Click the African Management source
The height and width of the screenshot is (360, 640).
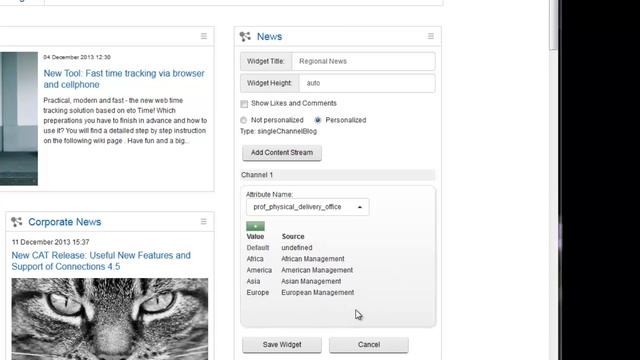[x=313, y=259]
